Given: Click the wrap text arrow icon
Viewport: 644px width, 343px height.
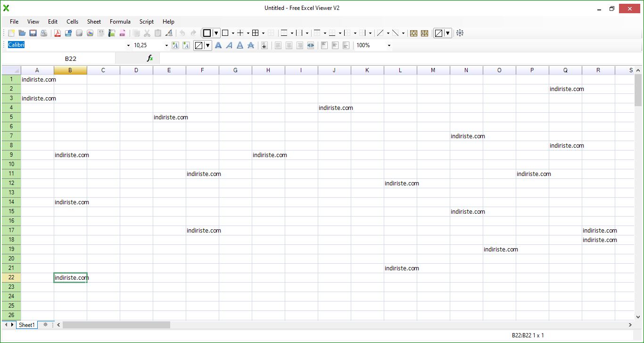Looking at the screenshot, I should pos(264,45).
